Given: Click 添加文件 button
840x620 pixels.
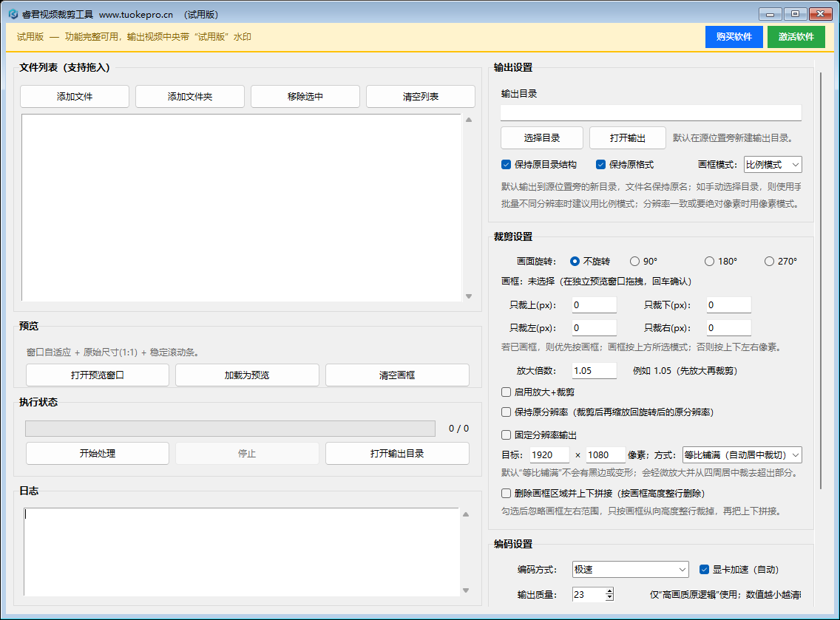Looking at the screenshot, I should pos(75,96).
